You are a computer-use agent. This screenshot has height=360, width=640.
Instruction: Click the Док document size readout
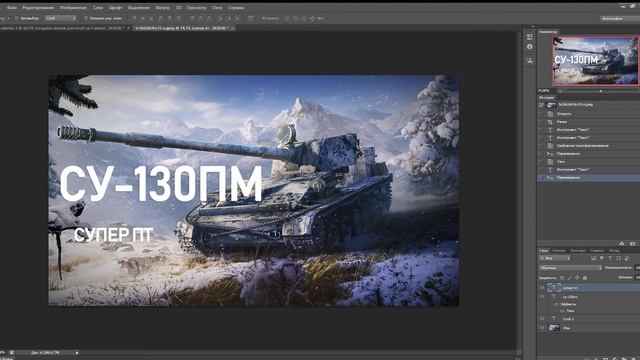(45, 353)
